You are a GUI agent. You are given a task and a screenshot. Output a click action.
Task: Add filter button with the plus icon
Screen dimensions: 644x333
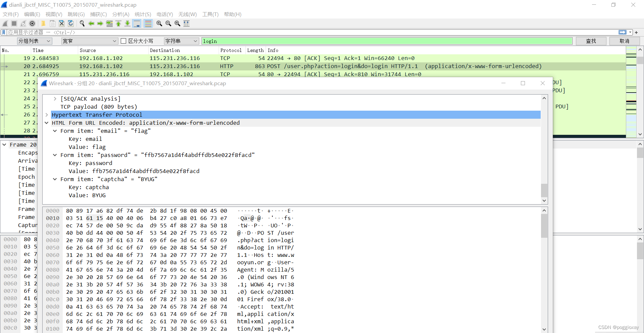(x=636, y=32)
